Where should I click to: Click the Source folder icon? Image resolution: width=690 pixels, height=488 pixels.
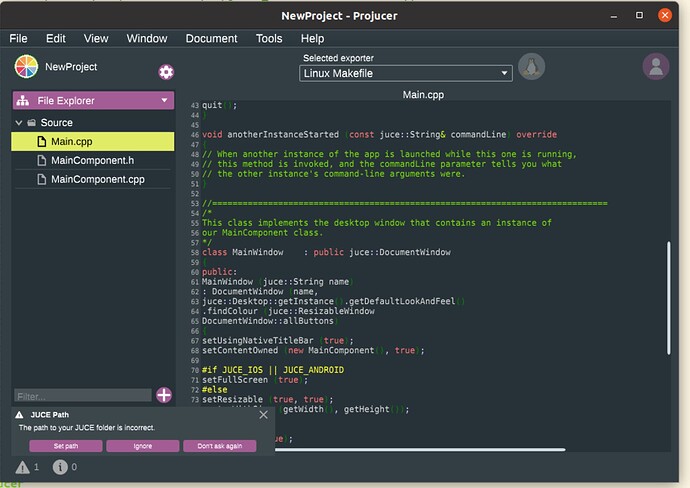pyautogui.click(x=32, y=123)
